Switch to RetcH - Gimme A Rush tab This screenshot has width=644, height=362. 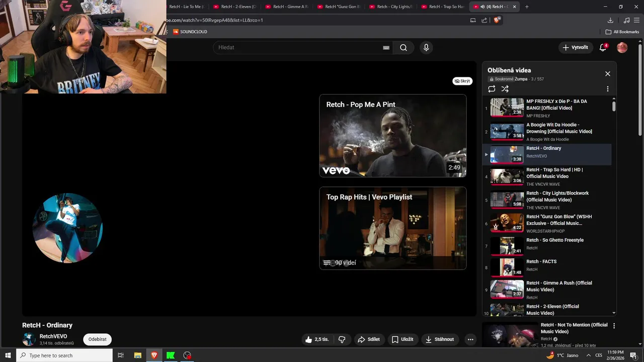pos(286,7)
